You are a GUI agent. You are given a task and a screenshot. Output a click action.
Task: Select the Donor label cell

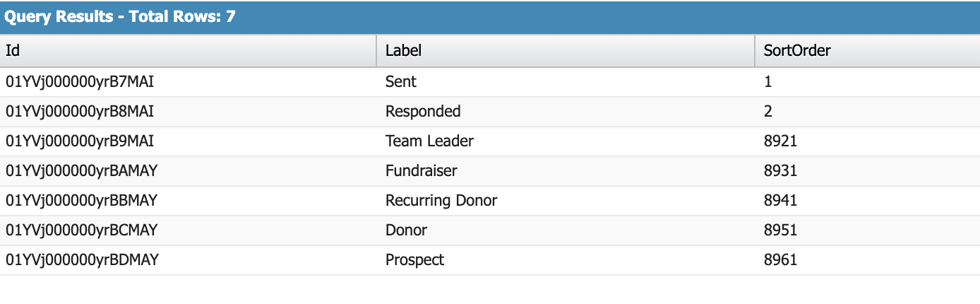[x=406, y=230]
